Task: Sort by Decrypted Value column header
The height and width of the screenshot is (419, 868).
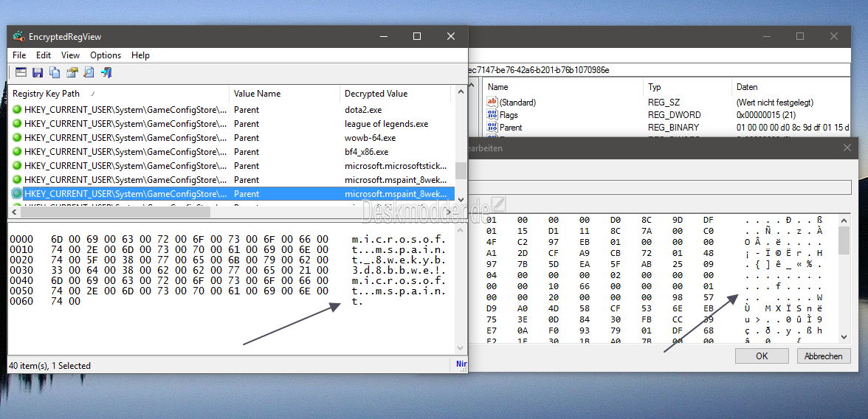Action: [x=396, y=94]
